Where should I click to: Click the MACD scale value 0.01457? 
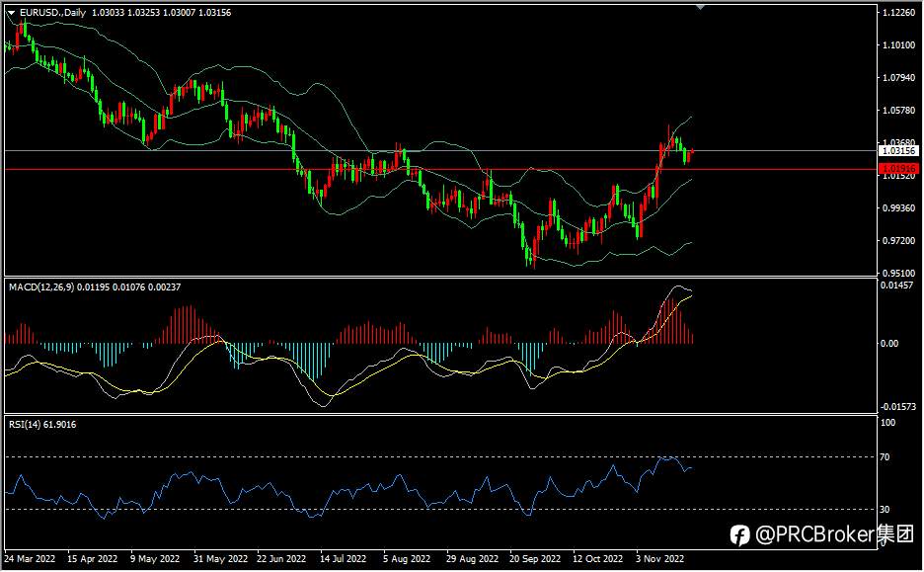pos(898,286)
